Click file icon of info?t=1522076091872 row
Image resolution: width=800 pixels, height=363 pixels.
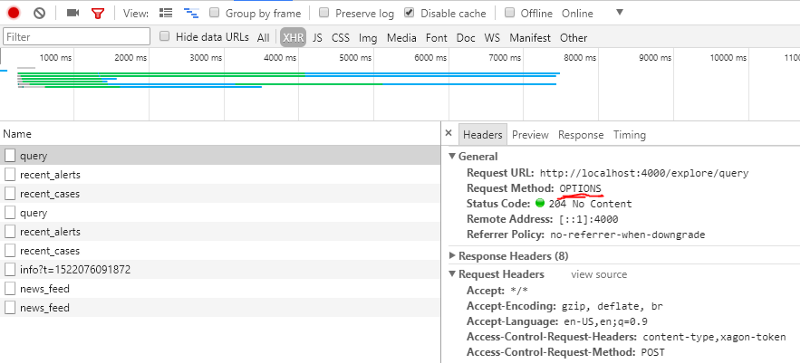pyautogui.click(x=10, y=270)
